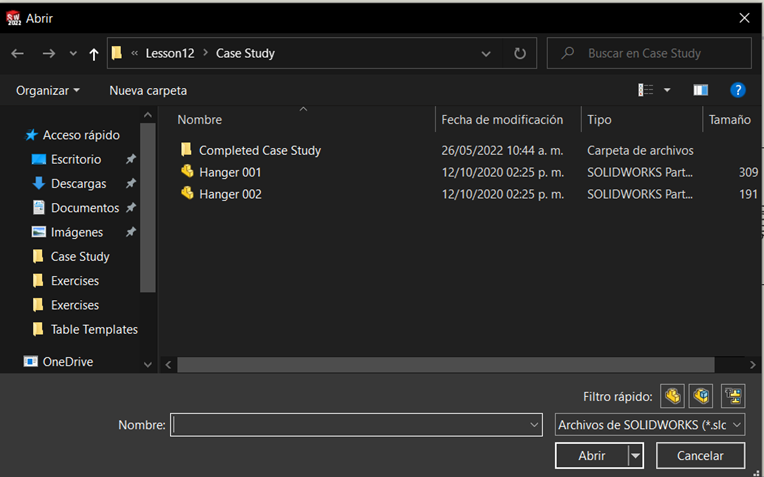Change the view layout icon
Image resolution: width=764 pixels, height=477 pixels.
(646, 90)
